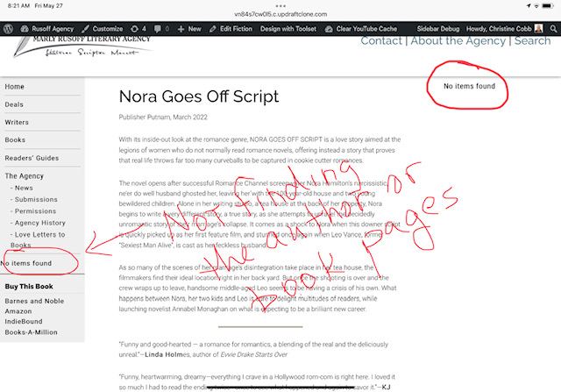The width and height of the screenshot is (561, 392).
Task: Tap the battery status icon
Action: click(x=548, y=6)
